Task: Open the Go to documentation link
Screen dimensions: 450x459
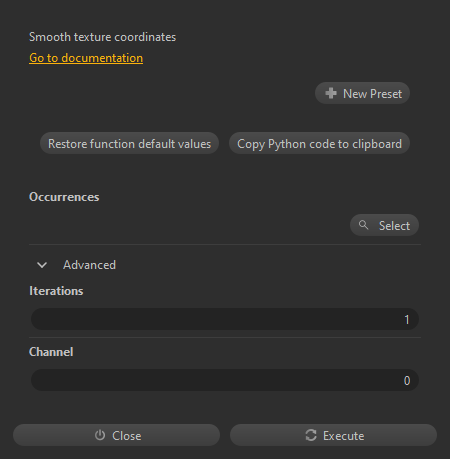Action: (86, 58)
